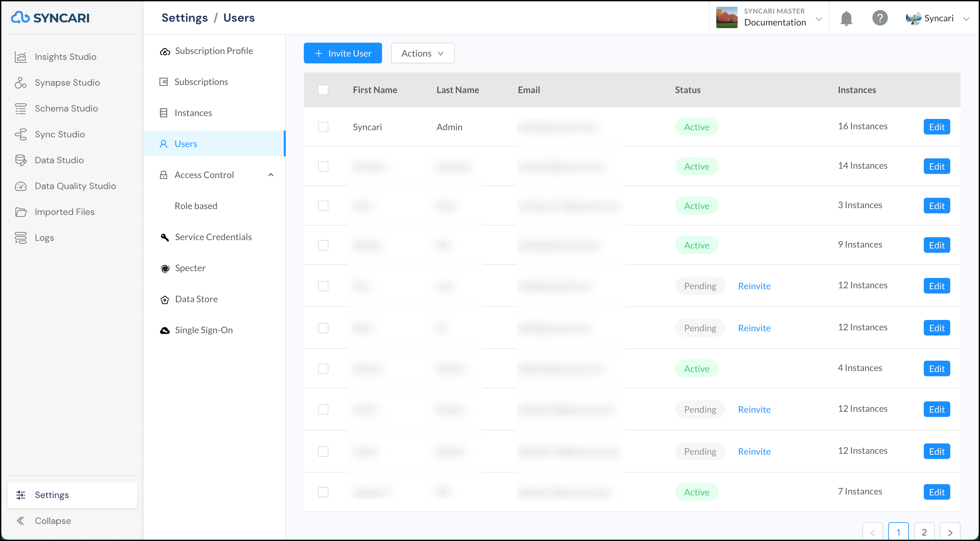Check the 9 Instances row checkbox
The image size is (980, 541).
tap(323, 245)
